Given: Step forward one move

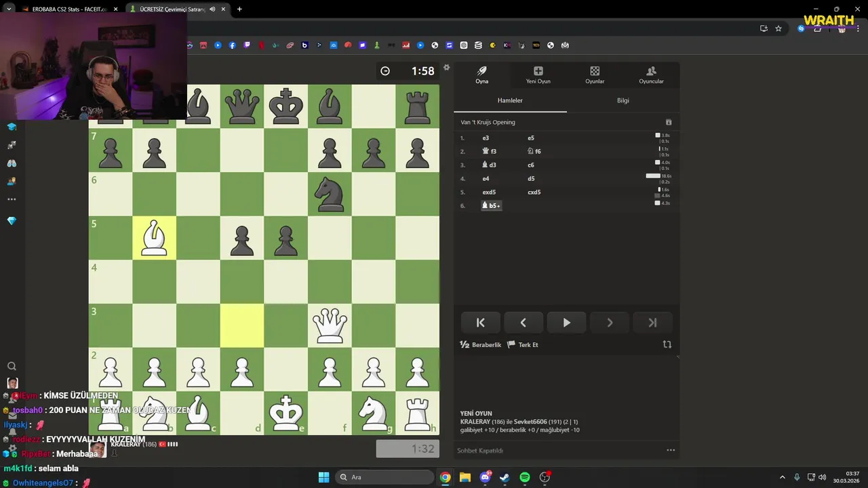Looking at the screenshot, I should point(609,323).
